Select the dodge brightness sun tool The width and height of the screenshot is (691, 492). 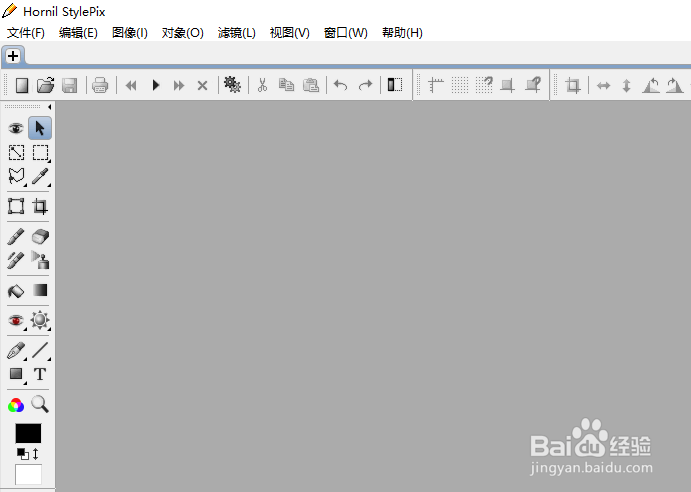40,320
